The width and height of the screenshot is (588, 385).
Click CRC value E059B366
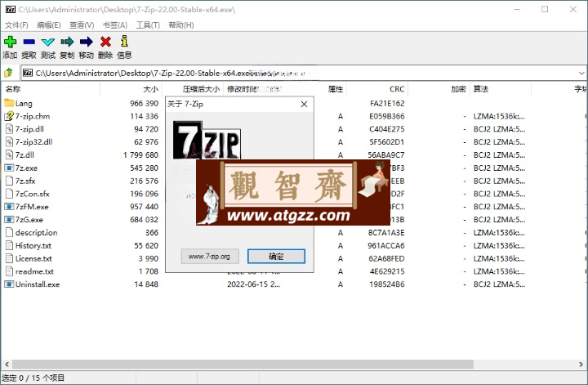click(386, 116)
